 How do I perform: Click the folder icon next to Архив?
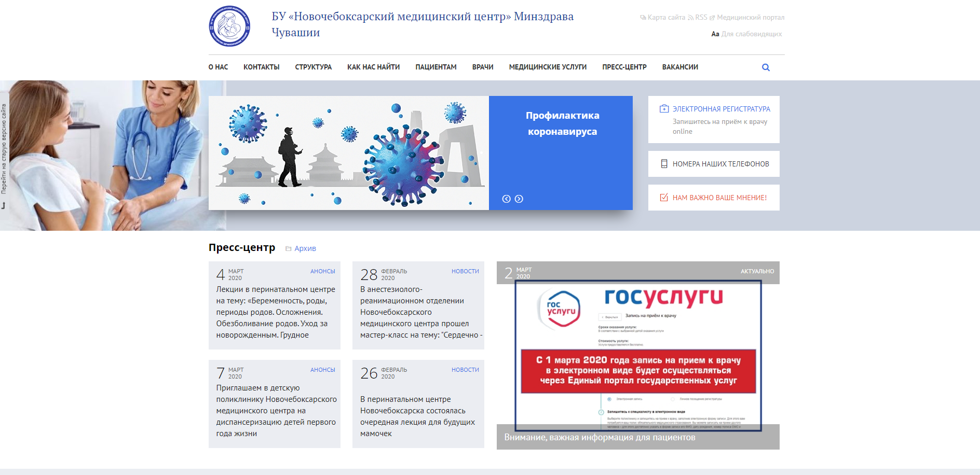click(x=288, y=249)
